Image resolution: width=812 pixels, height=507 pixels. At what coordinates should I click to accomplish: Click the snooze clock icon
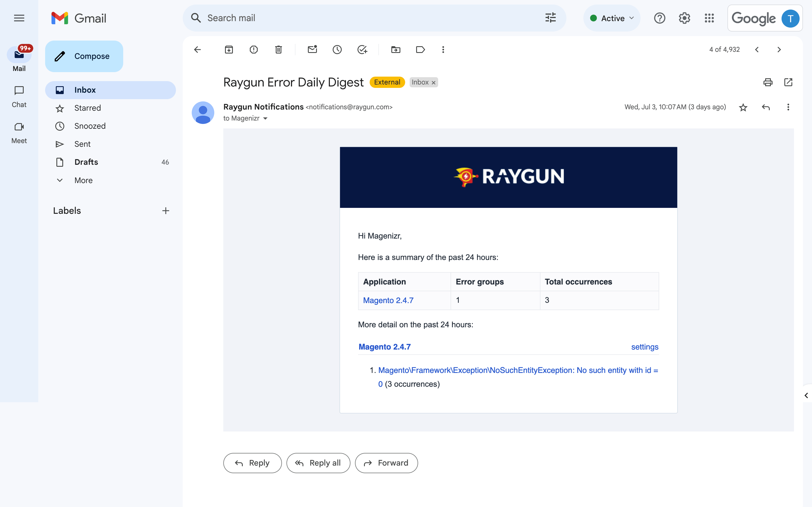point(337,50)
